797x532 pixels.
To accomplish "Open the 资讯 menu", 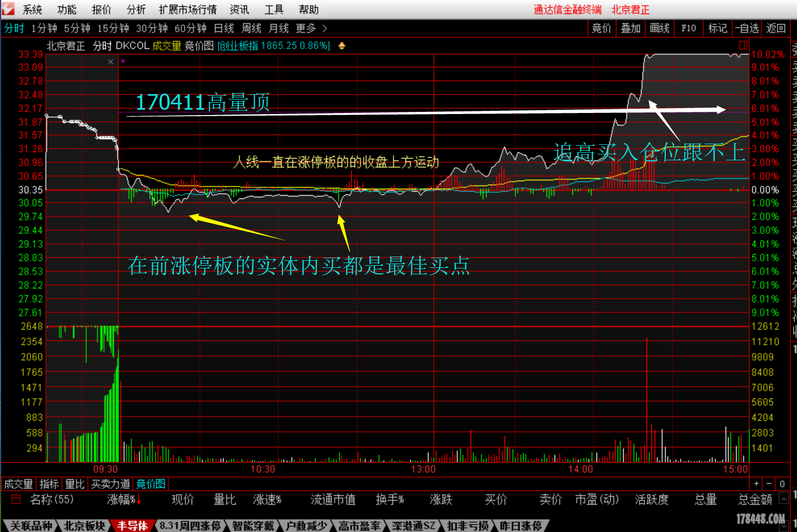I will coord(239,10).
